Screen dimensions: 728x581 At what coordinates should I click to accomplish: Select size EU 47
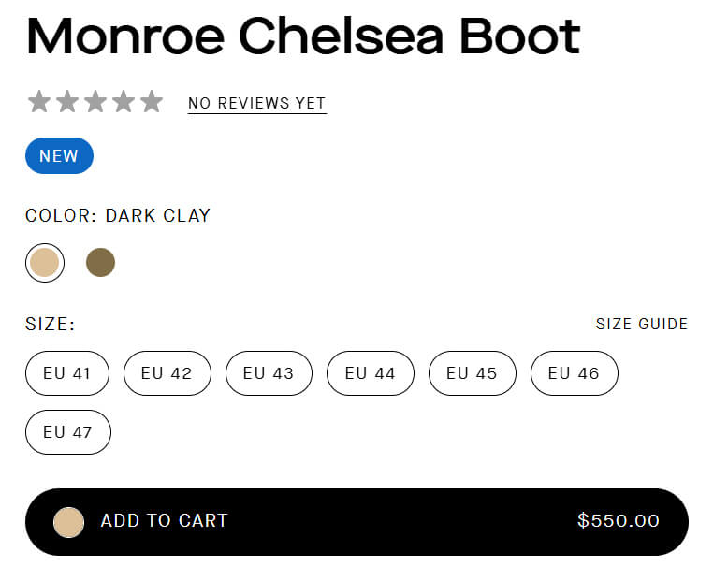tap(68, 432)
